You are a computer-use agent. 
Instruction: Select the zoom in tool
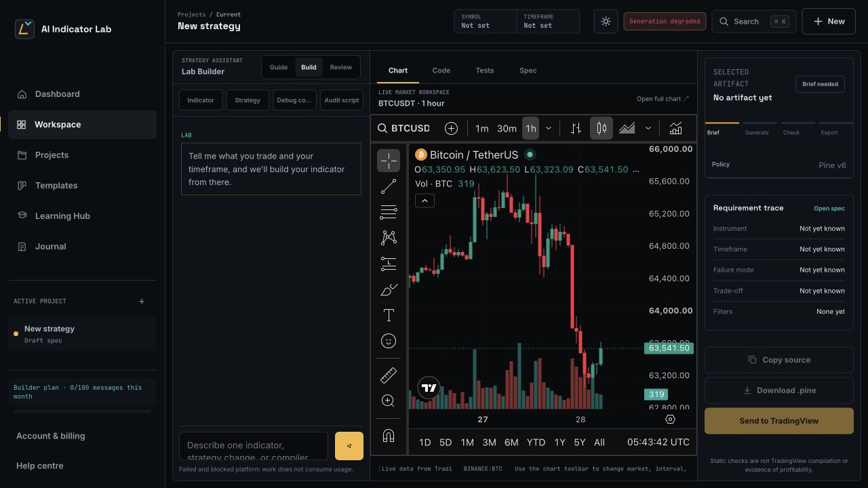click(x=389, y=401)
